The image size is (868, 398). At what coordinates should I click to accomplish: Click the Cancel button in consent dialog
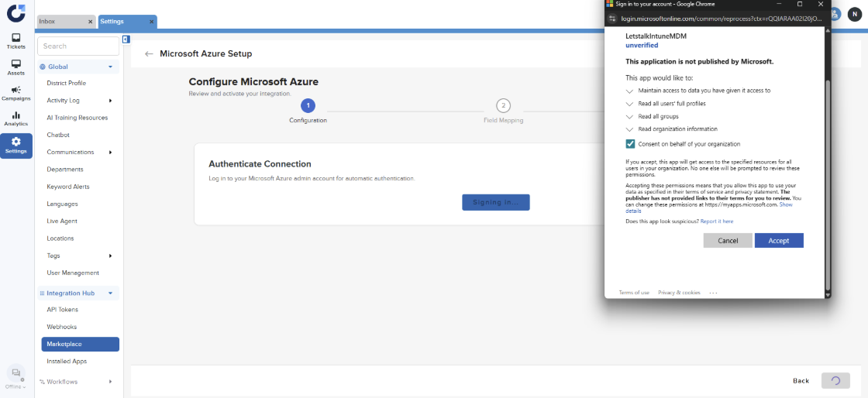click(728, 241)
